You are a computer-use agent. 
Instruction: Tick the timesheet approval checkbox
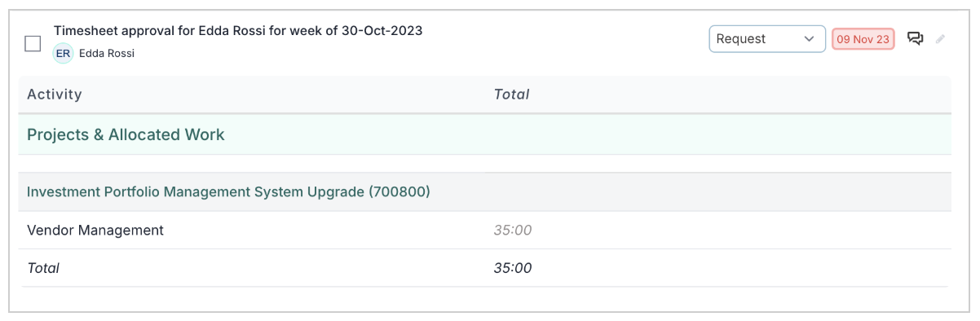pos(33,43)
